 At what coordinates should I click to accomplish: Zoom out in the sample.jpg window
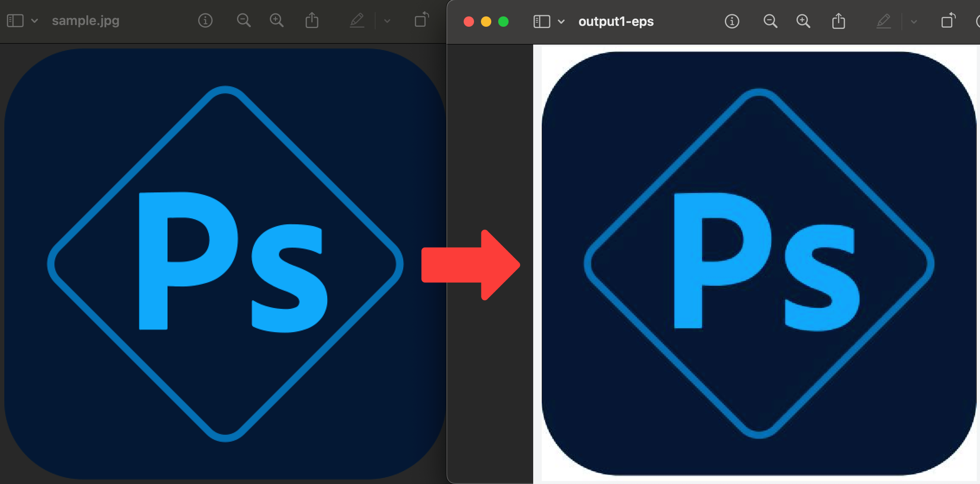[243, 20]
